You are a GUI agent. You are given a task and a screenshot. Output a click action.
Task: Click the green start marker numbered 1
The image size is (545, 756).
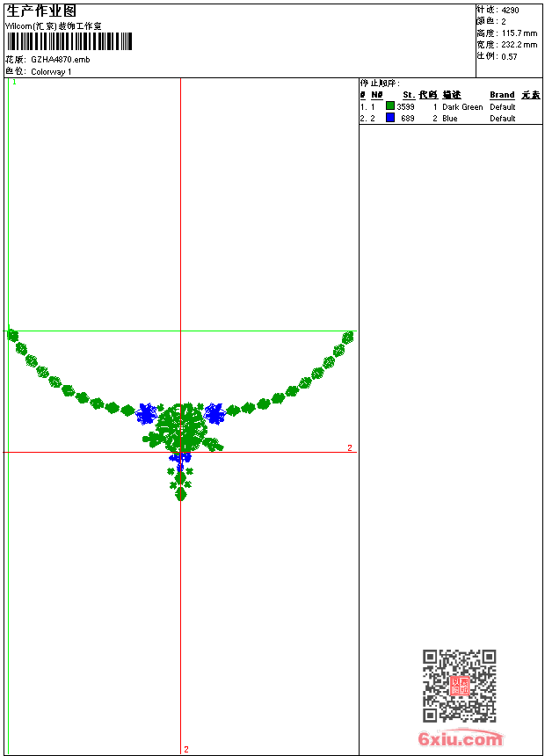pos(14,82)
